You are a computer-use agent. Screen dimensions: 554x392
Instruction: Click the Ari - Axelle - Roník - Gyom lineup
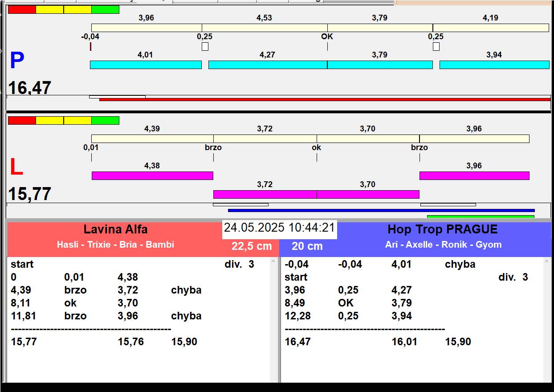[x=443, y=245]
